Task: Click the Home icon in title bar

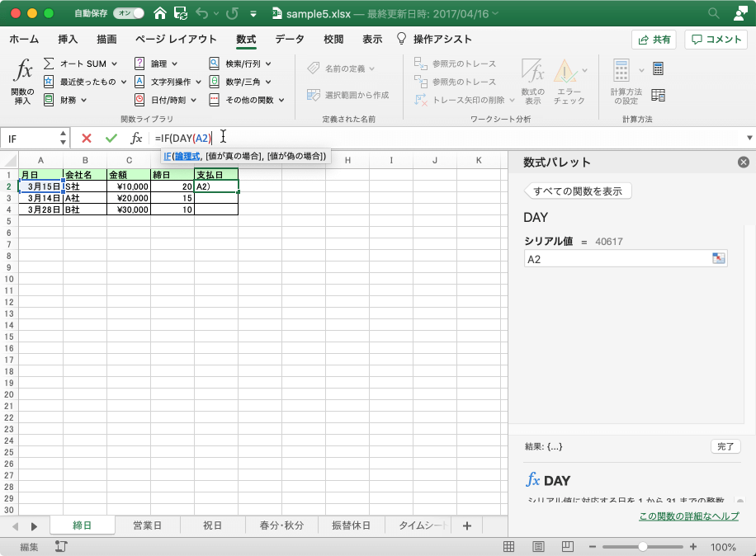Action: (159, 13)
